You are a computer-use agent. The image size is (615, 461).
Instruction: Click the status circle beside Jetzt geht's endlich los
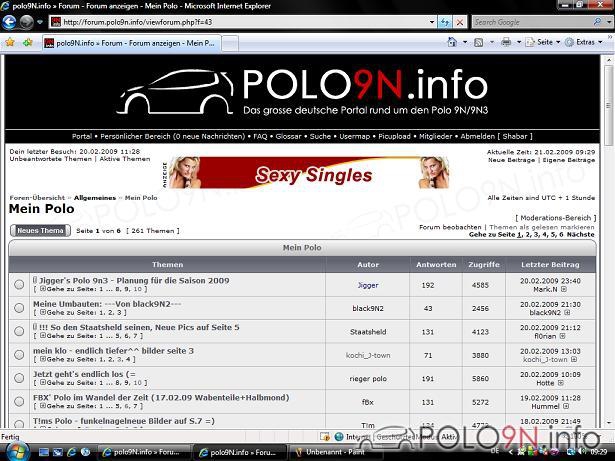pyautogui.click(x=19, y=378)
